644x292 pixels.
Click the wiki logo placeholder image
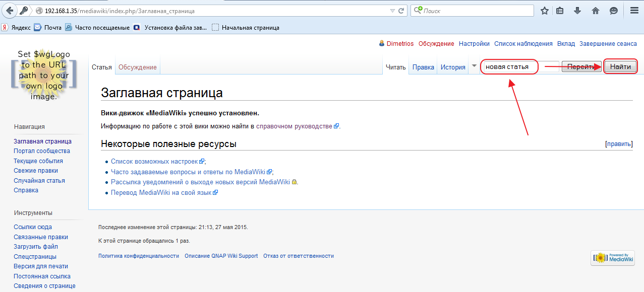[x=44, y=76]
